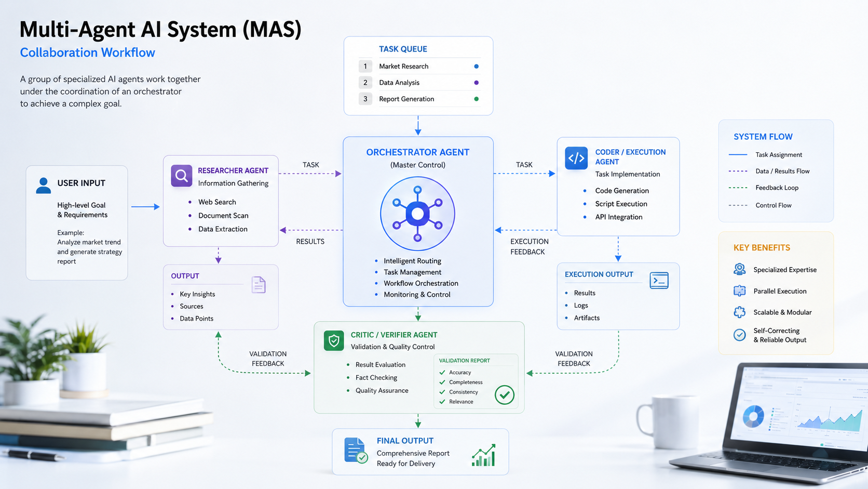Click the Final Output report document icon
This screenshot has width=868, height=489.
356,451
